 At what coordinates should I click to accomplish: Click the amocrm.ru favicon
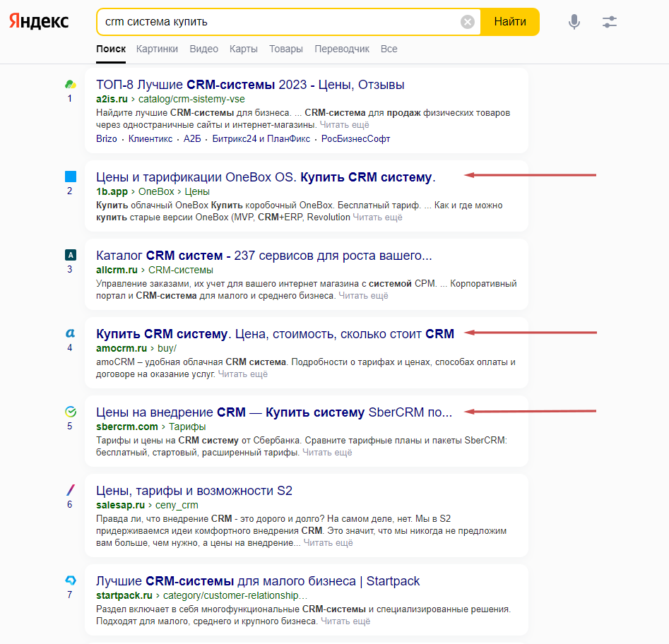(x=70, y=333)
